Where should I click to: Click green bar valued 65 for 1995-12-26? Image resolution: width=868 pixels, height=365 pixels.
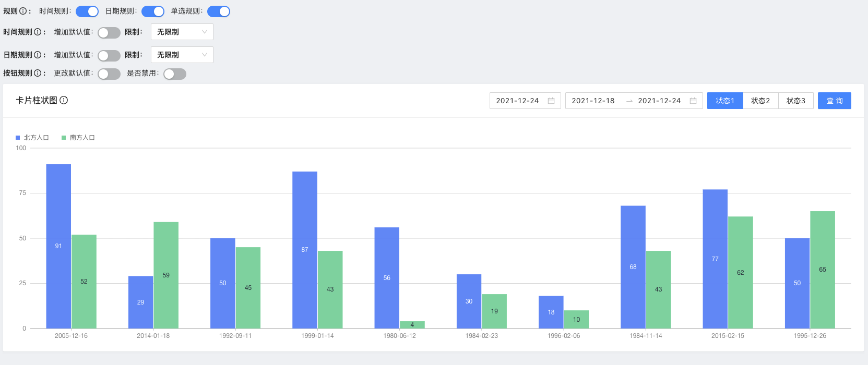tap(823, 270)
